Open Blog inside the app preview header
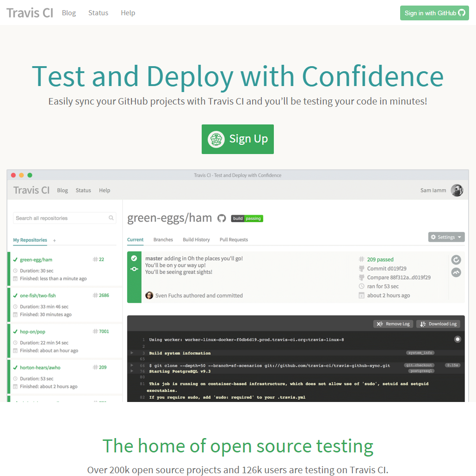476x476 pixels. point(62,190)
